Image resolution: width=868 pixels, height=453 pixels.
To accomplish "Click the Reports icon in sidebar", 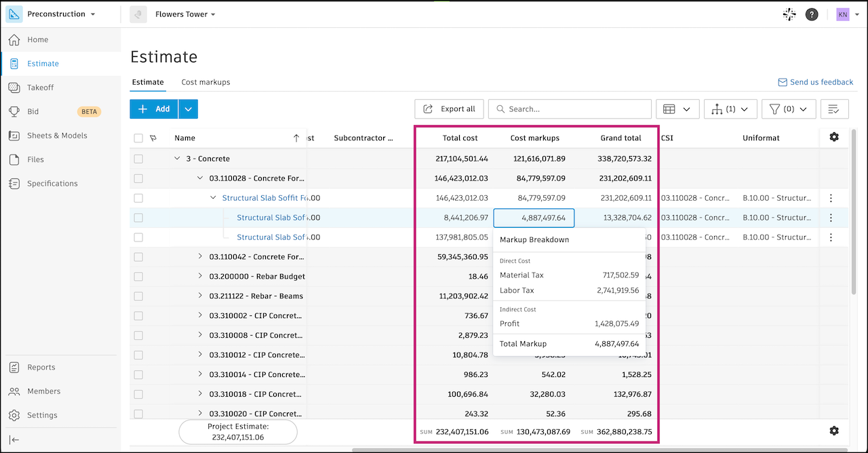I will tap(14, 368).
